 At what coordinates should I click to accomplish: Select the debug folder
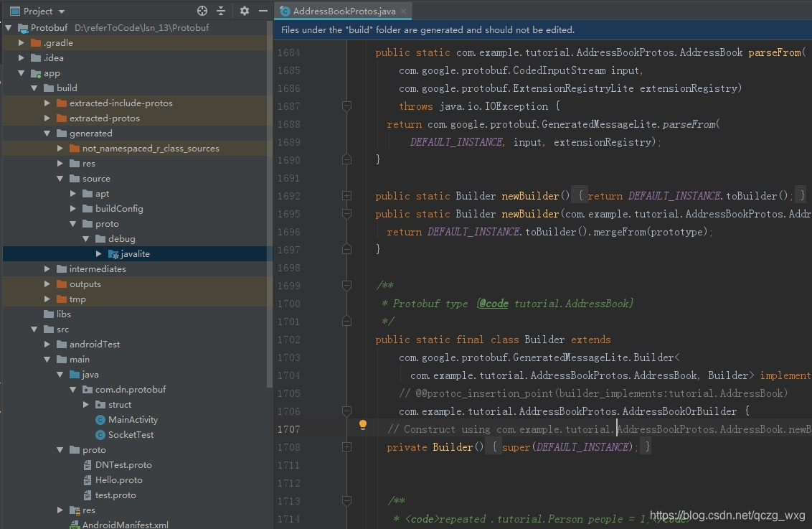click(121, 239)
